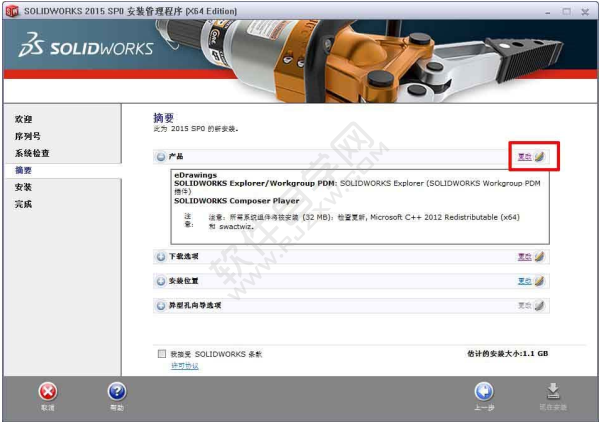599x424 pixels.
Task: Click the eDrawings product entry
Action: (196, 175)
